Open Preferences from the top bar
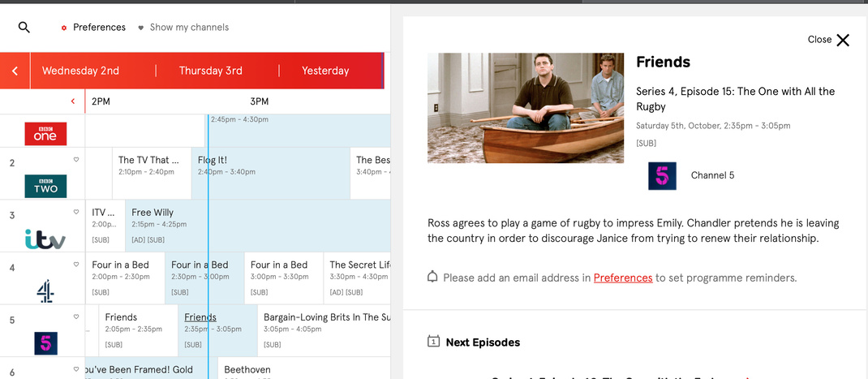 point(93,27)
